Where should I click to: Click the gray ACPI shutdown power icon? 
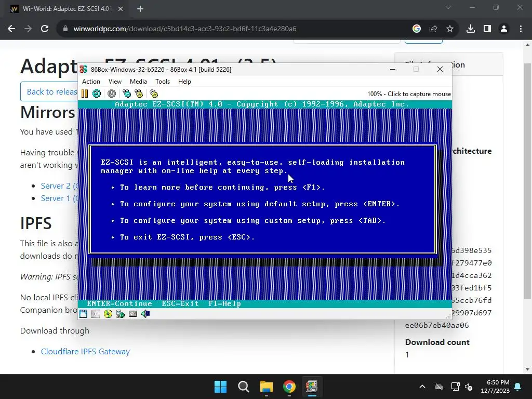click(112, 94)
